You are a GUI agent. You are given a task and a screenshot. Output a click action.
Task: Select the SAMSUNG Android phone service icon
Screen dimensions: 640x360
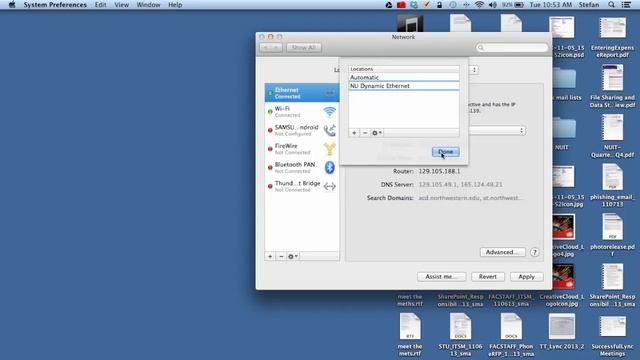[329, 131]
